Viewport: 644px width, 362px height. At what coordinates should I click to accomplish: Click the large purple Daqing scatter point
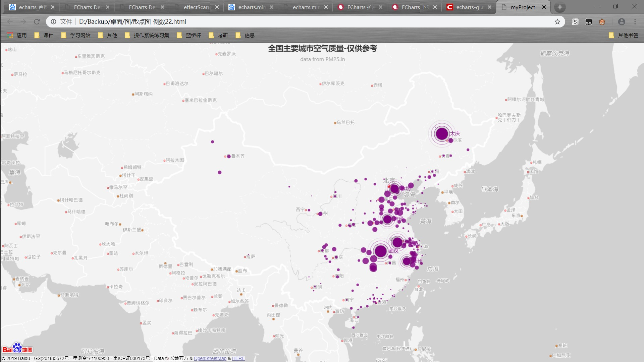point(442,134)
